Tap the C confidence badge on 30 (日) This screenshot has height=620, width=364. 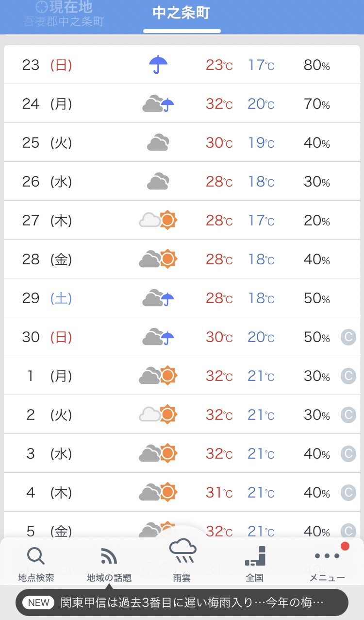(348, 337)
